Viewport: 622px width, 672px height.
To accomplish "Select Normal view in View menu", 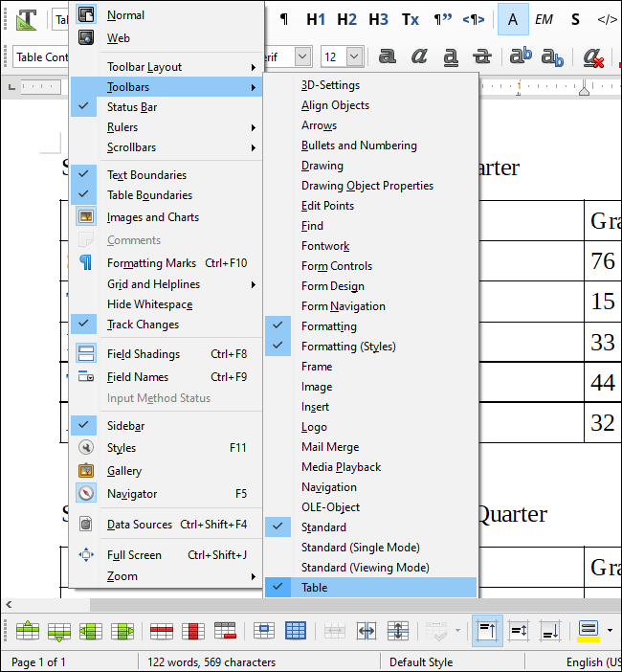I will click(167, 15).
